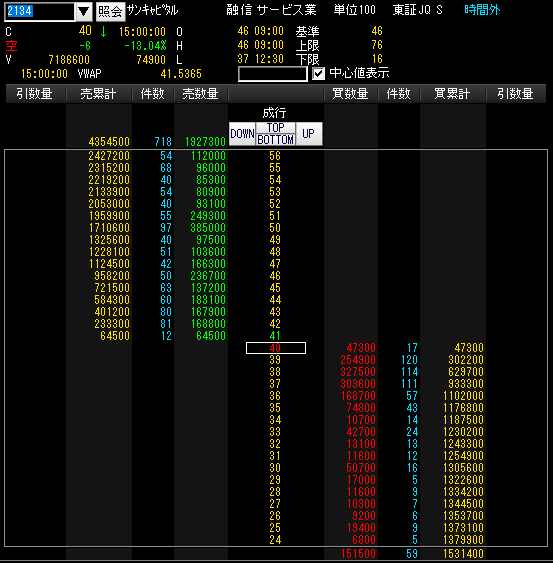Open the stock code dropdown arrow
The image size is (553, 563).
[x=84, y=11]
